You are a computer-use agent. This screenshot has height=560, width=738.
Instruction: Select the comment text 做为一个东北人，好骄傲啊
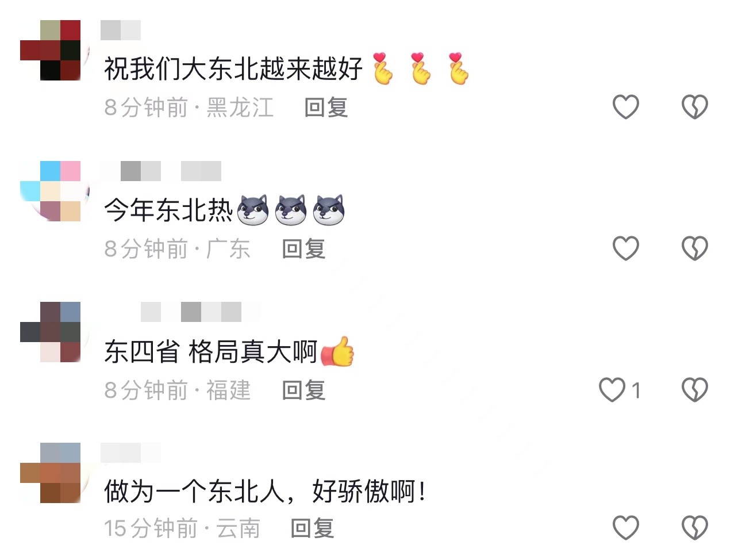pyautogui.click(x=265, y=492)
